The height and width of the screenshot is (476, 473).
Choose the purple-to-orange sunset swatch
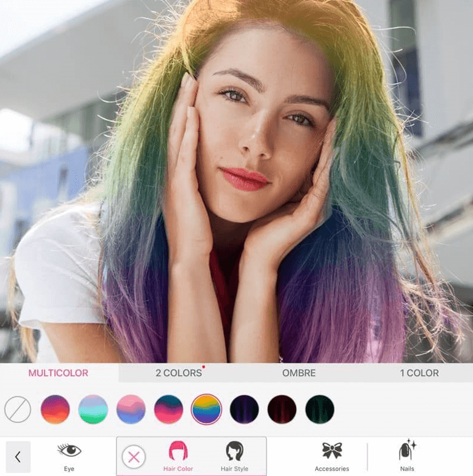coord(56,409)
